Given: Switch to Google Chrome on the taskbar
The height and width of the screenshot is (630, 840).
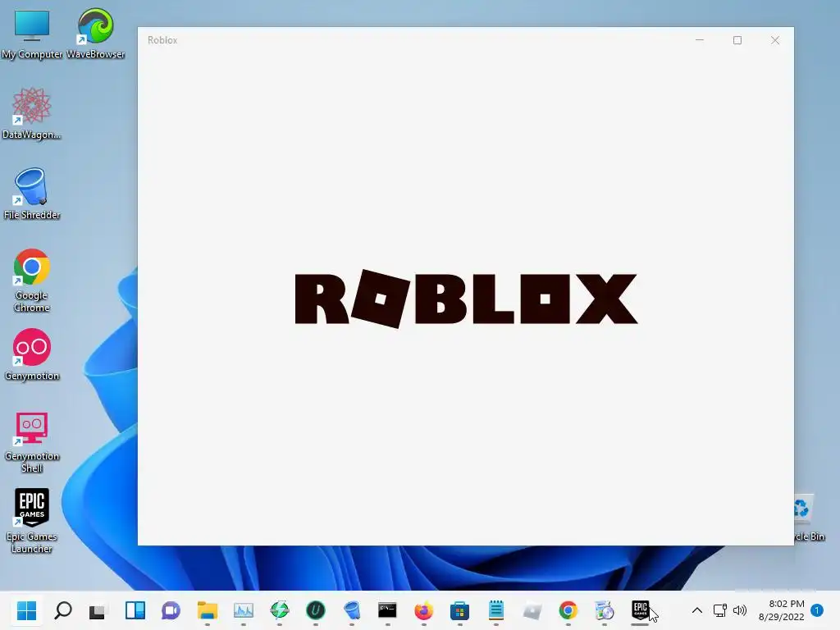Looking at the screenshot, I should 568,610.
